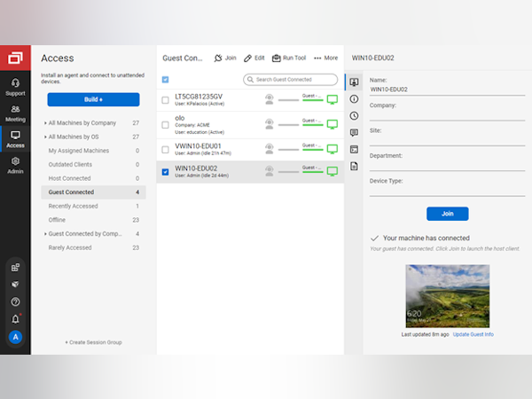The height and width of the screenshot is (399, 532).
Task: Click Update Guest Info link
Action: click(473, 334)
